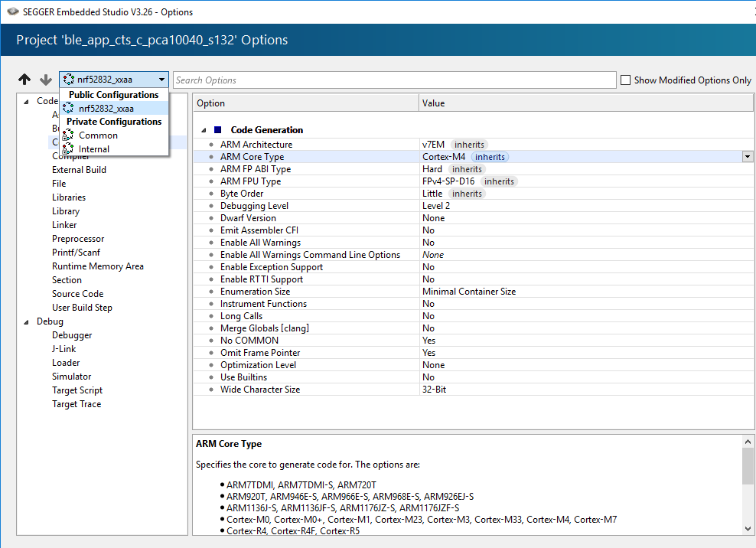Select Loader under Debug
756x548 pixels.
66,363
